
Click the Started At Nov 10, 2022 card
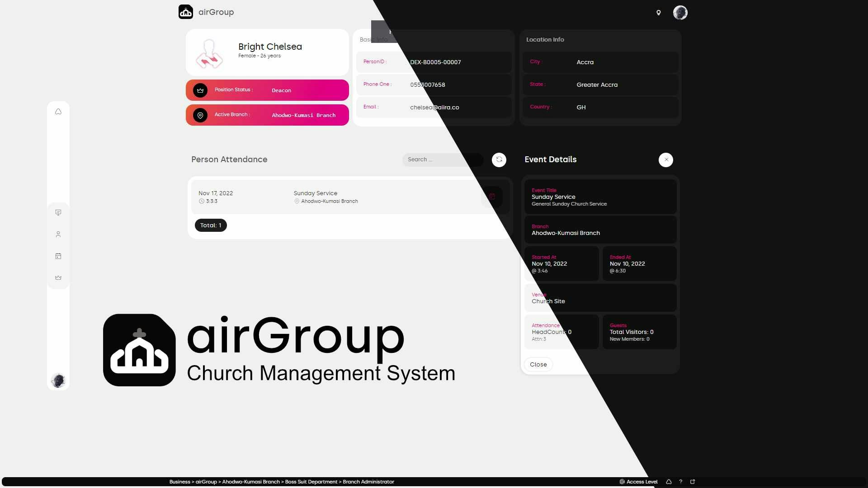coord(561,263)
